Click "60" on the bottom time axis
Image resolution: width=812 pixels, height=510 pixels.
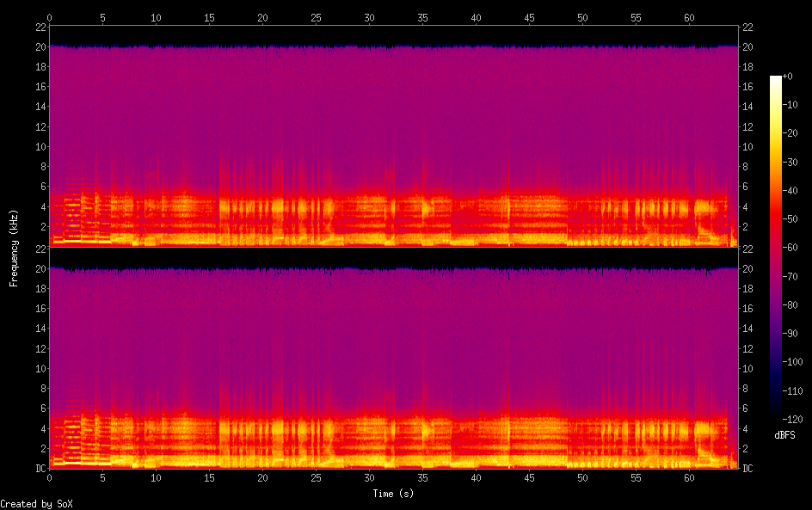[689, 478]
